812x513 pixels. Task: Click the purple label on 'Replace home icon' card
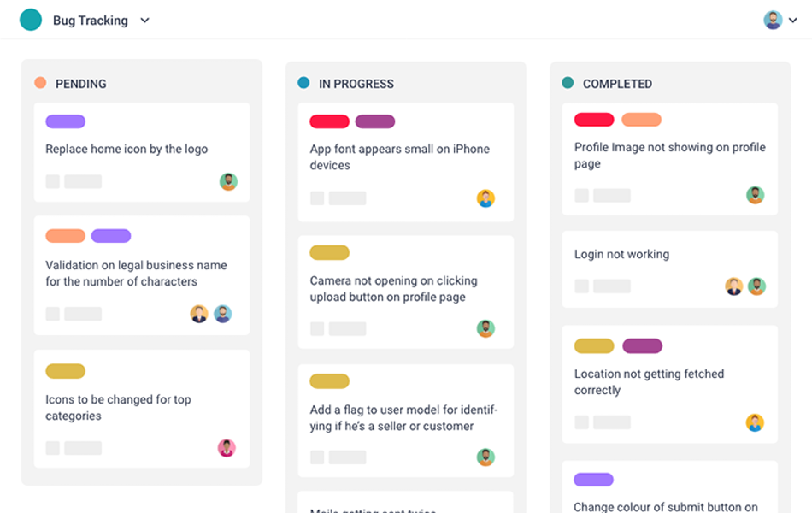(67, 121)
